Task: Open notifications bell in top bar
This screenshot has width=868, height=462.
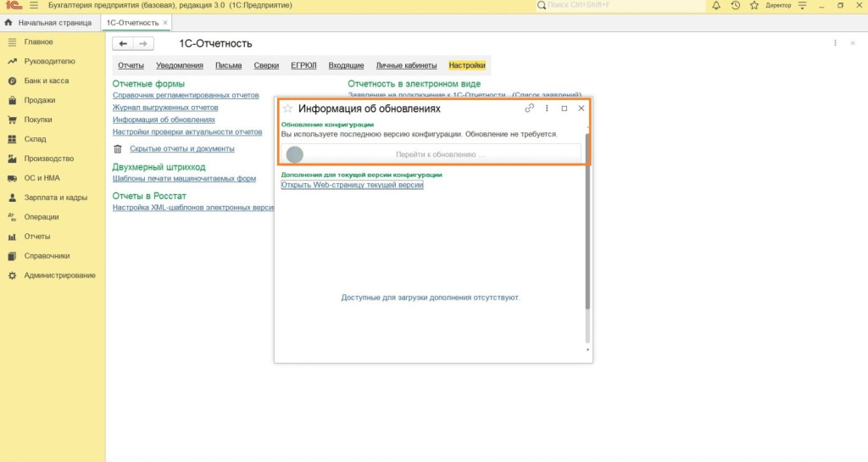Action: click(716, 6)
